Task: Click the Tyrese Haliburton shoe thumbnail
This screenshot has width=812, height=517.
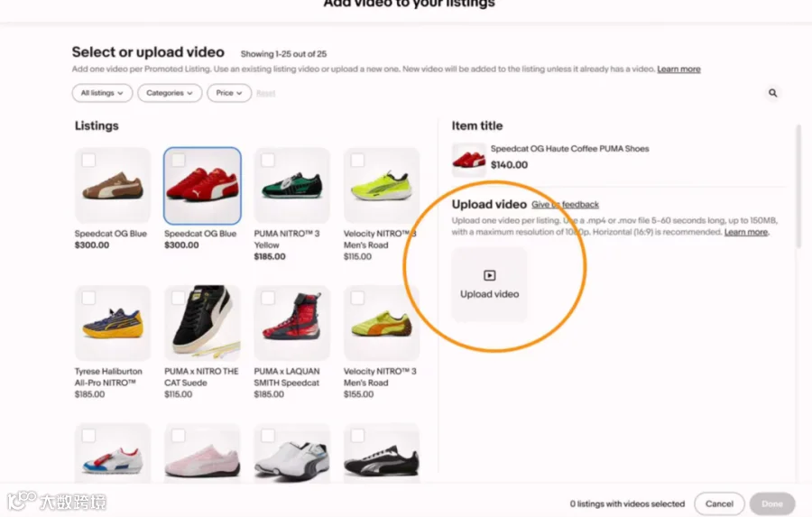Action: [x=113, y=323]
